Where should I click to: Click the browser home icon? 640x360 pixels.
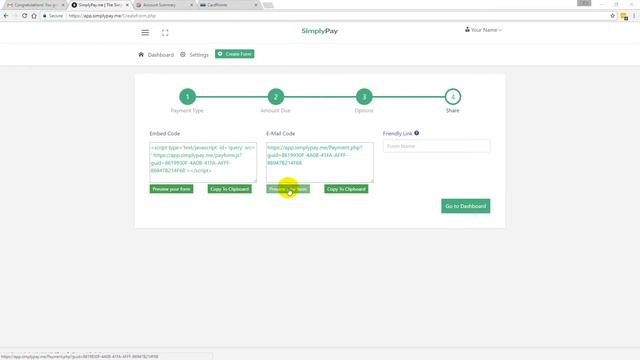click(x=34, y=16)
